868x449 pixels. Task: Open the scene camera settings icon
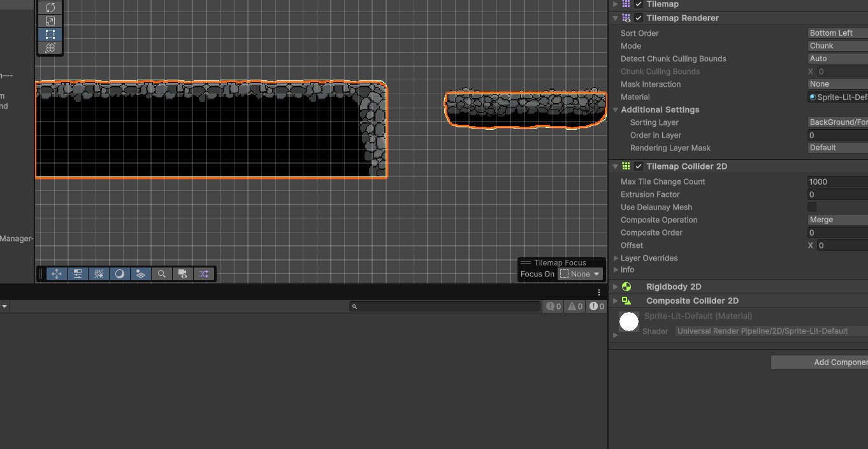tap(183, 274)
